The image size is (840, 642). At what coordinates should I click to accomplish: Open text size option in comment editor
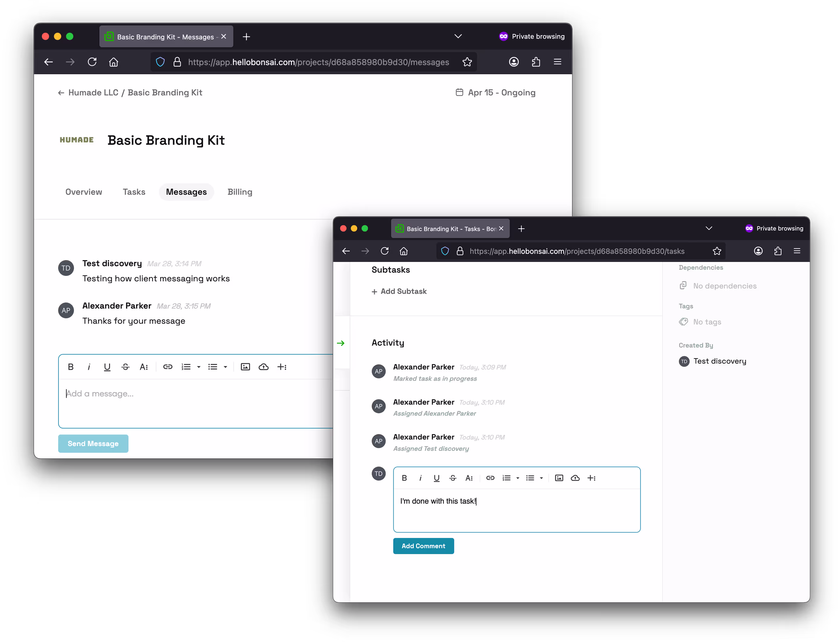click(469, 478)
